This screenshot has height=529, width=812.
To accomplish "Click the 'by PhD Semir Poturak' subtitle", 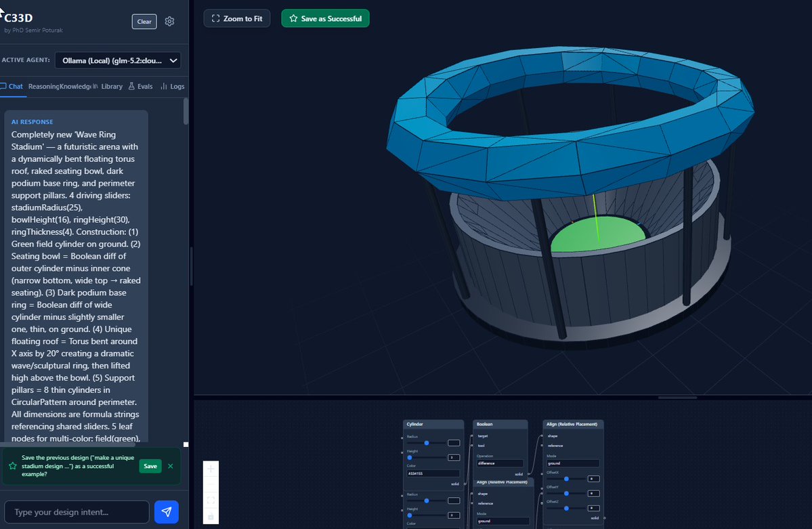I will tap(33, 30).
